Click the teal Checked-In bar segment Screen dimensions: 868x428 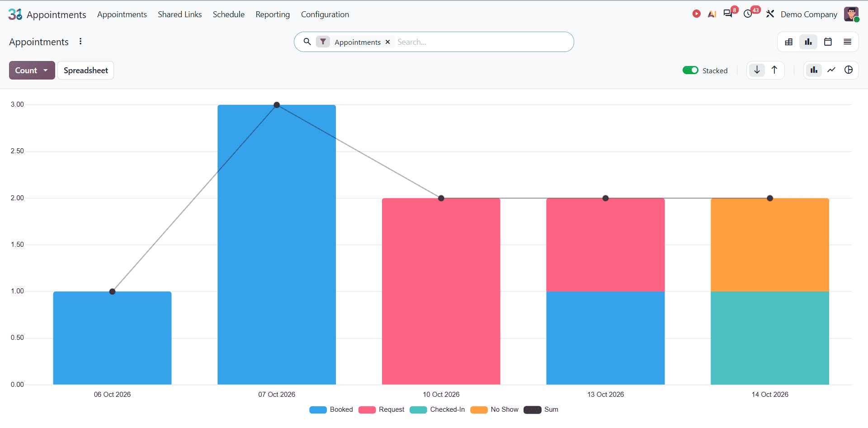[x=770, y=338]
